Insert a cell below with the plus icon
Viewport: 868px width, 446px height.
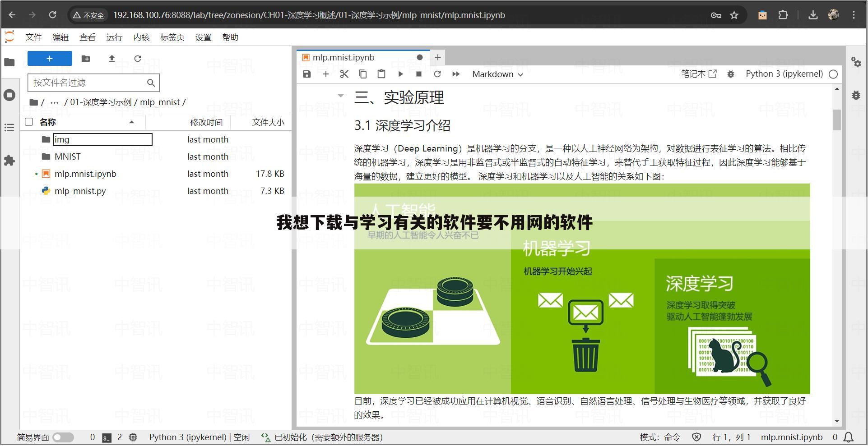(x=326, y=74)
